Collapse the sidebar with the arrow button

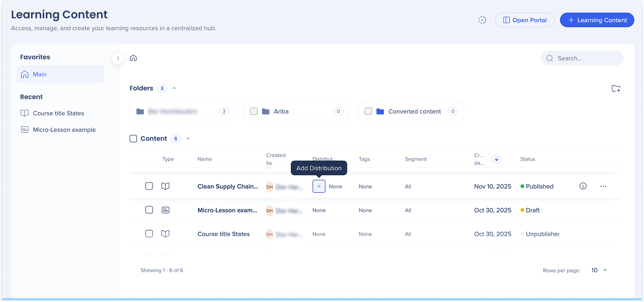pyautogui.click(x=118, y=58)
